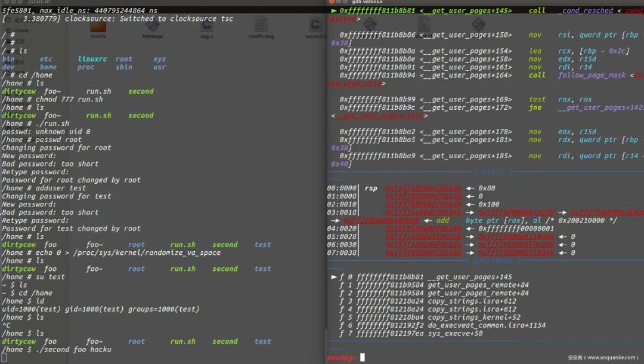Click 'test rax, rax' instruction at +169

(x=466, y=100)
